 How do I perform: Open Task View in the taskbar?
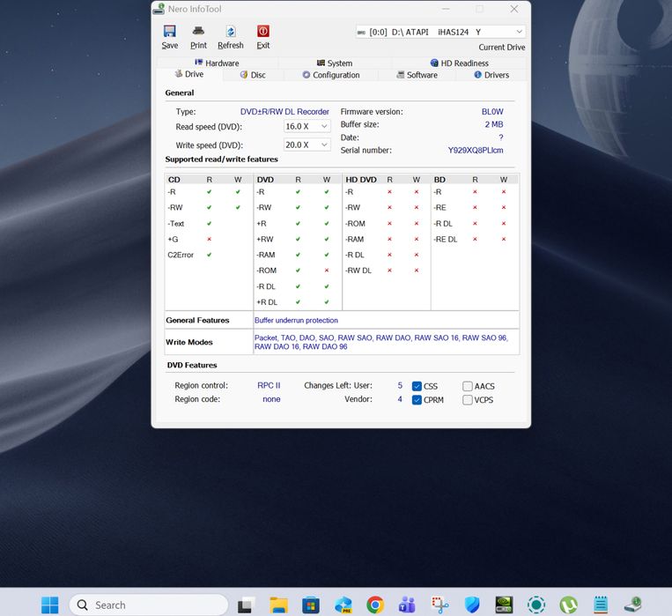coord(246,605)
